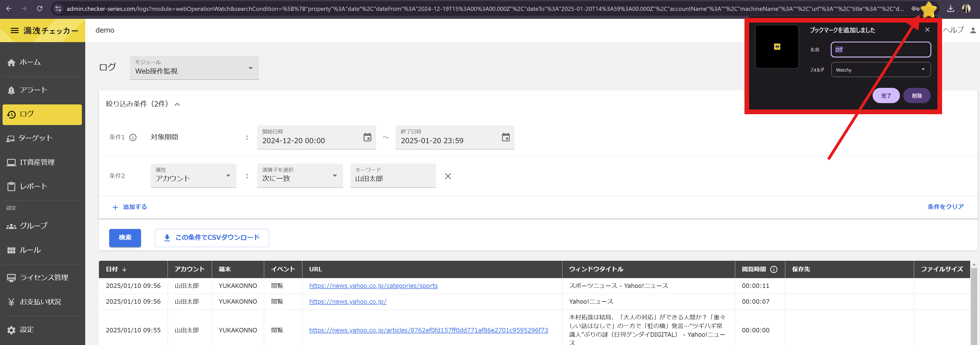
Task: Open アラート in sidebar
Action: pos(42,90)
